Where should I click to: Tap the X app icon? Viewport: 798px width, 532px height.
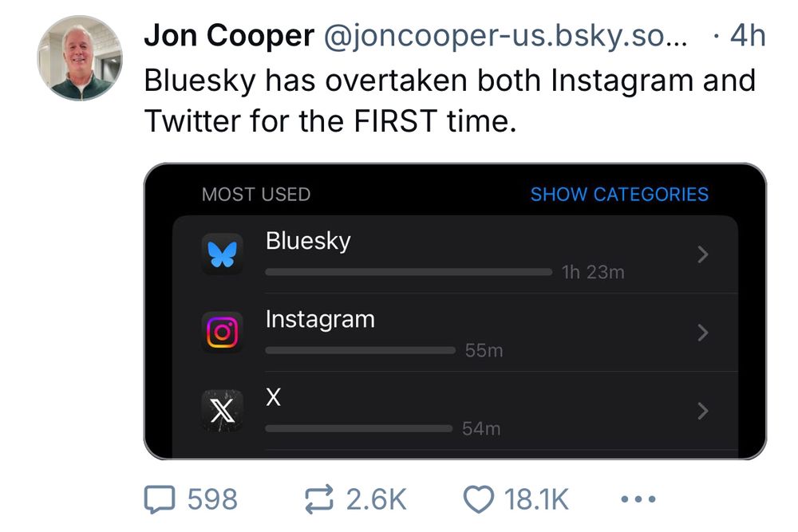pos(223,411)
